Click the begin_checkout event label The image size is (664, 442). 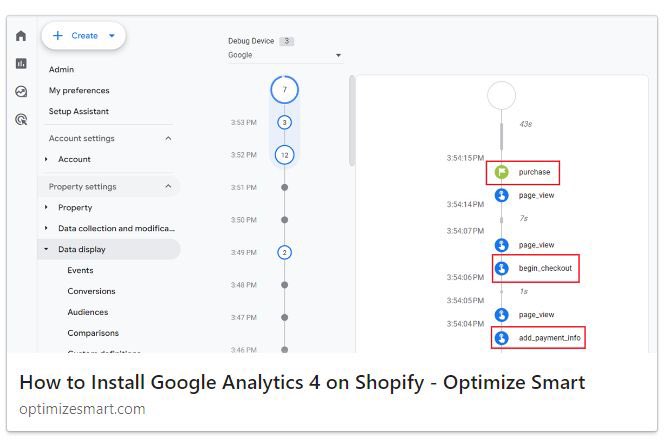pyautogui.click(x=545, y=268)
